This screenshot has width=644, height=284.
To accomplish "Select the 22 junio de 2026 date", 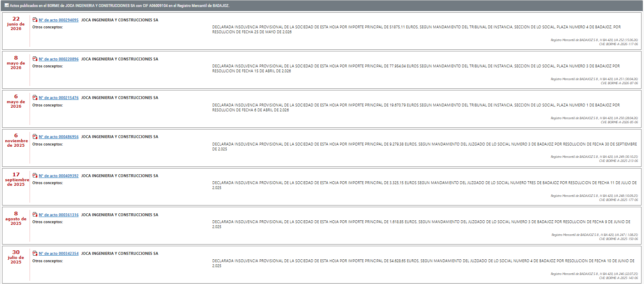I will 16,24.
